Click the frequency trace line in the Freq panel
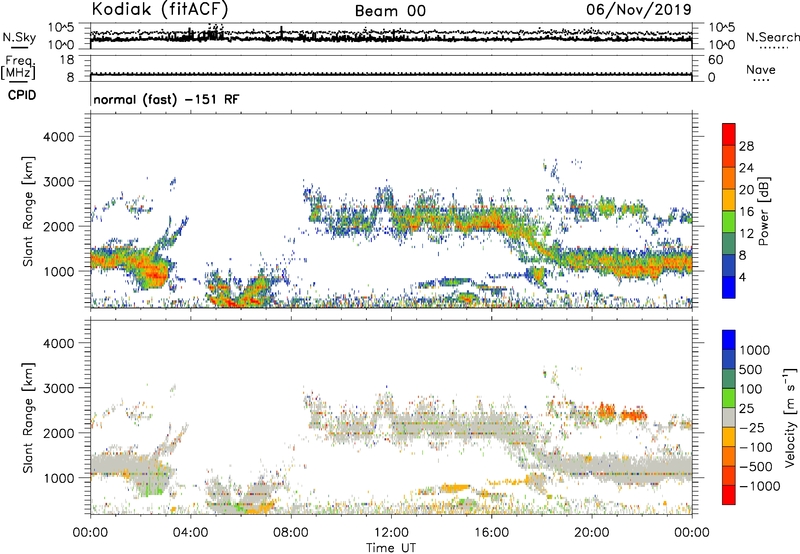Viewport: 800px width, 554px height. 391,74
